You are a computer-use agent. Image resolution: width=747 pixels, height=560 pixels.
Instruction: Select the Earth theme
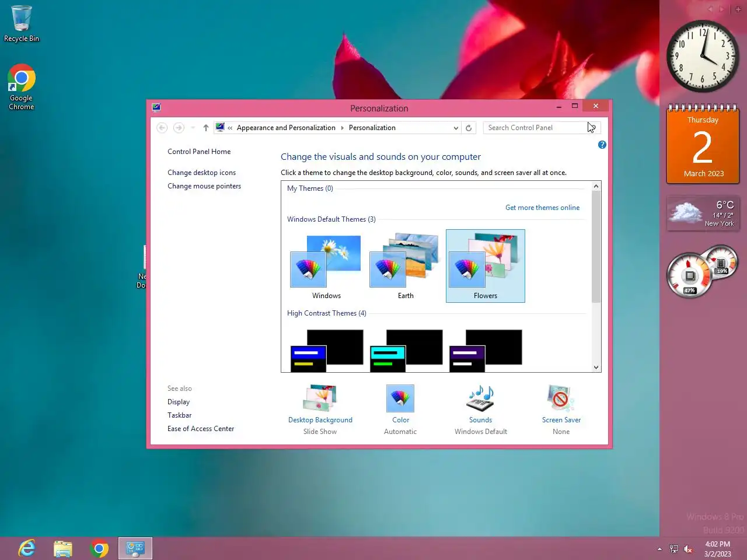tap(406, 267)
